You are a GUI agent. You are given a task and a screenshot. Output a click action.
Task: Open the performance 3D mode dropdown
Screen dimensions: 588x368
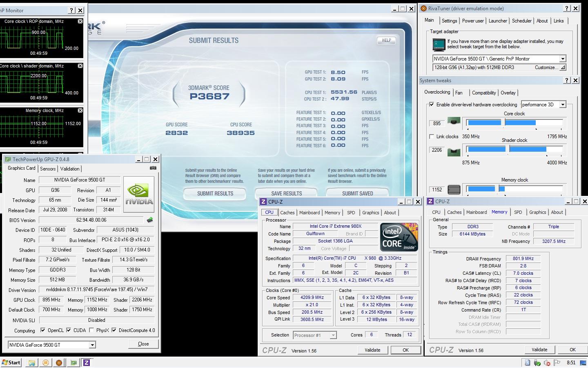coord(562,105)
